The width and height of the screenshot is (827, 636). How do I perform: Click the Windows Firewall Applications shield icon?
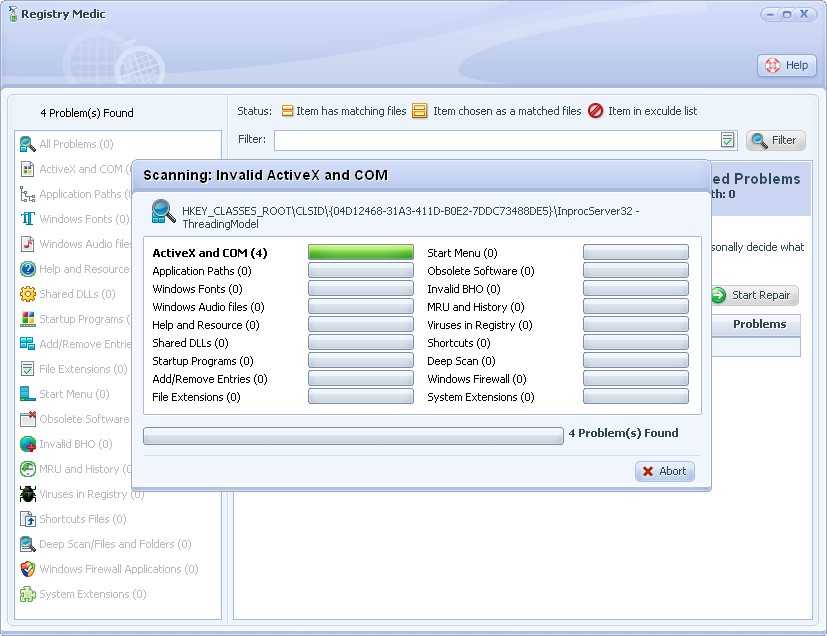click(x=27, y=569)
